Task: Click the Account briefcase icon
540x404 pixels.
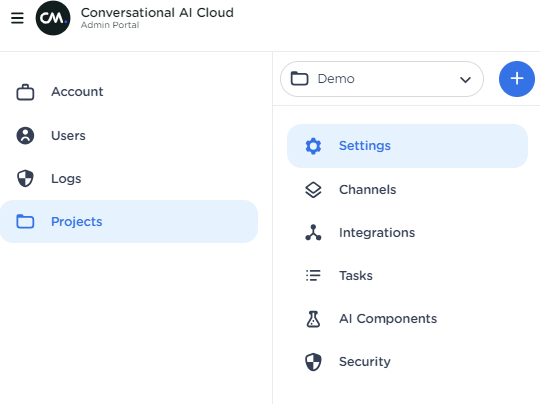Action: tap(25, 92)
